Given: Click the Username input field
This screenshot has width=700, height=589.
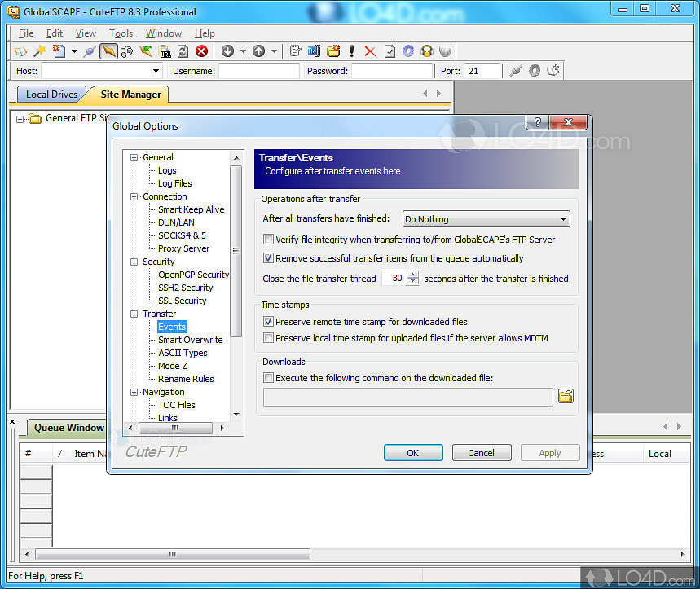Looking at the screenshot, I should point(259,71).
